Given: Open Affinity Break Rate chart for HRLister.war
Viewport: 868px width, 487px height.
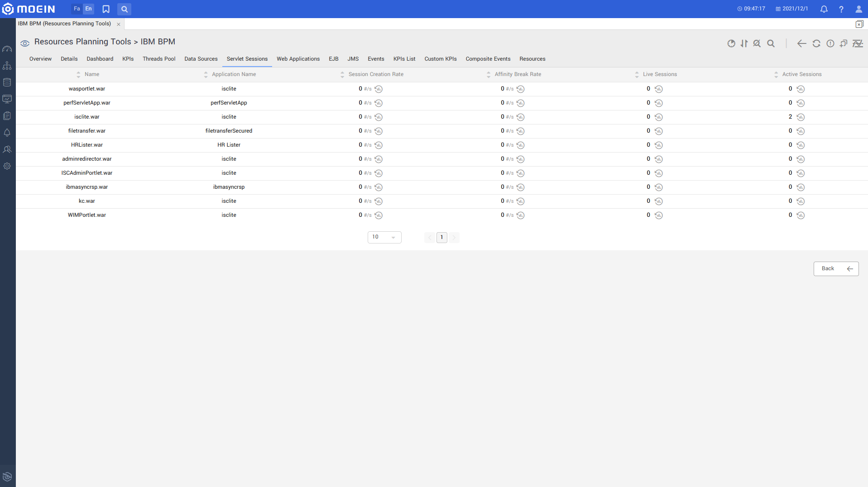Looking at the screenshot, I should 520,145.
